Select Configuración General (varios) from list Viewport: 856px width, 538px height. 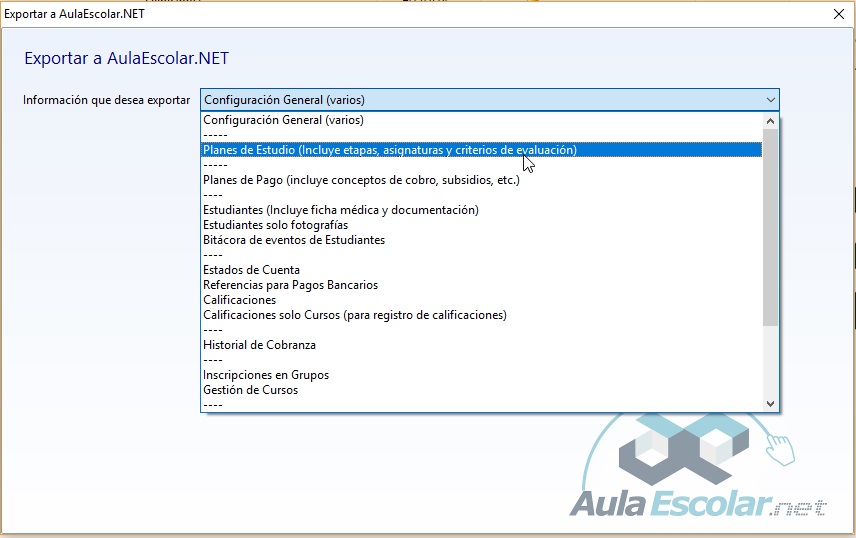click(x=283, y=120)
